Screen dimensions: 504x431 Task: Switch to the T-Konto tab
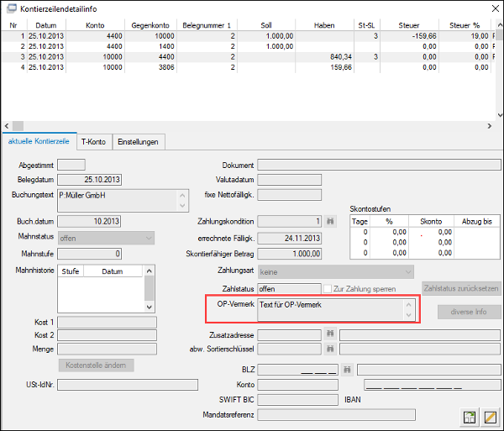point(93,142)
